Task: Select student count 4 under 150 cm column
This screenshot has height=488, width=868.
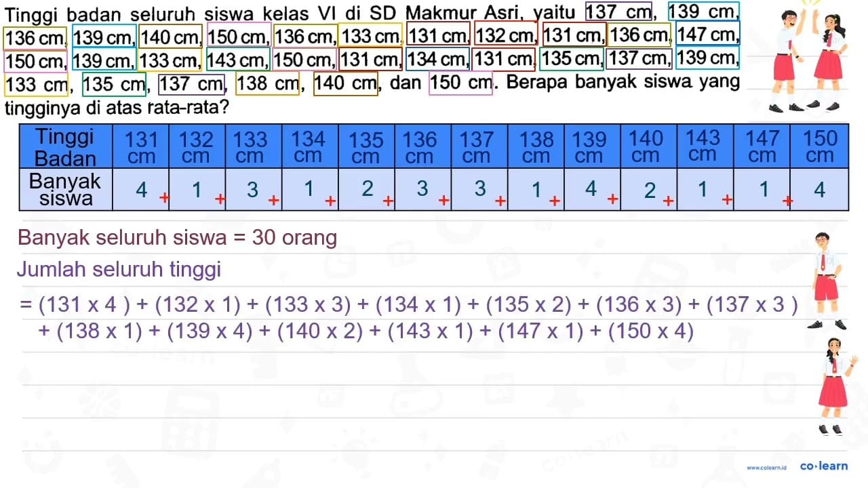Action: tap(819, 190)
